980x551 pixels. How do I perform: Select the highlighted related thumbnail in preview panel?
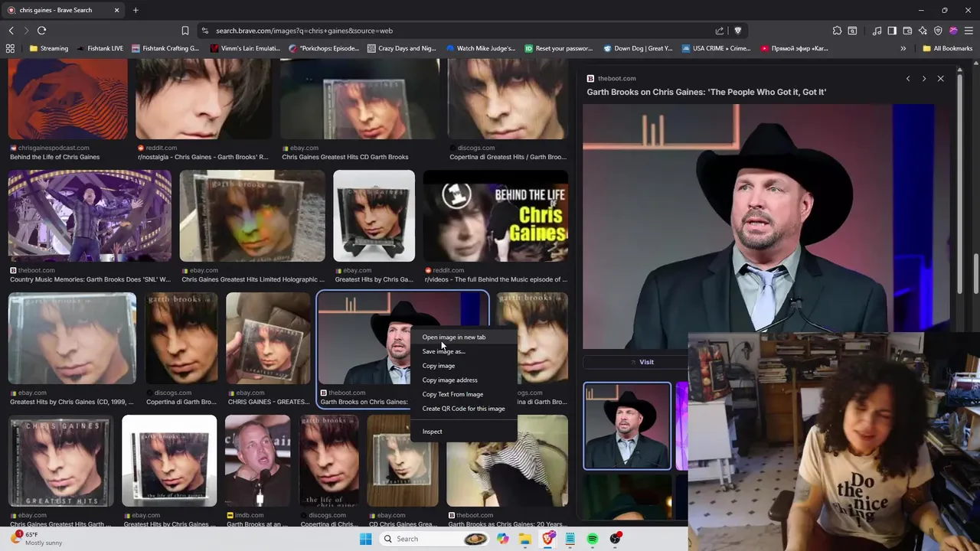(x=627, y=426)
